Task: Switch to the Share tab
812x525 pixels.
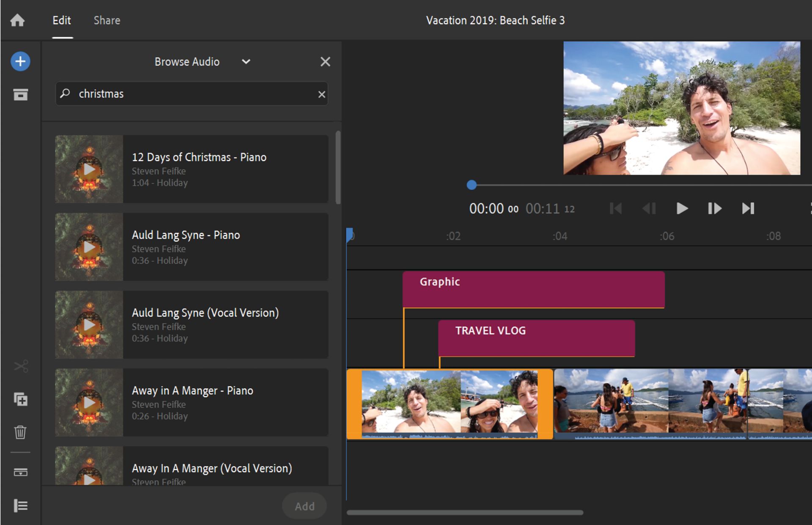Action: (107, 20)
